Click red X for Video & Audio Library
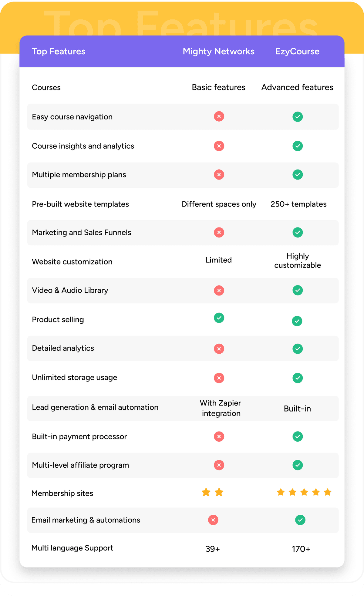The width and height of the screenshot is (364, 596). point(219,291)
